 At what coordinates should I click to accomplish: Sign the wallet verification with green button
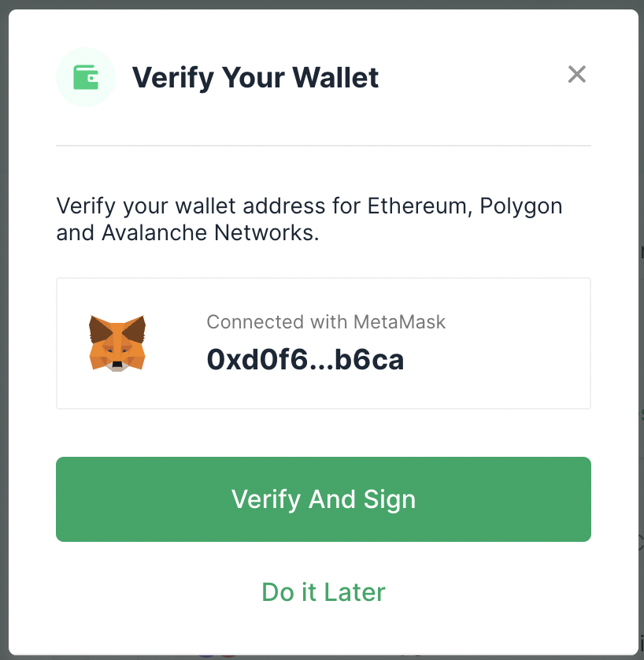tap(324, 499)
